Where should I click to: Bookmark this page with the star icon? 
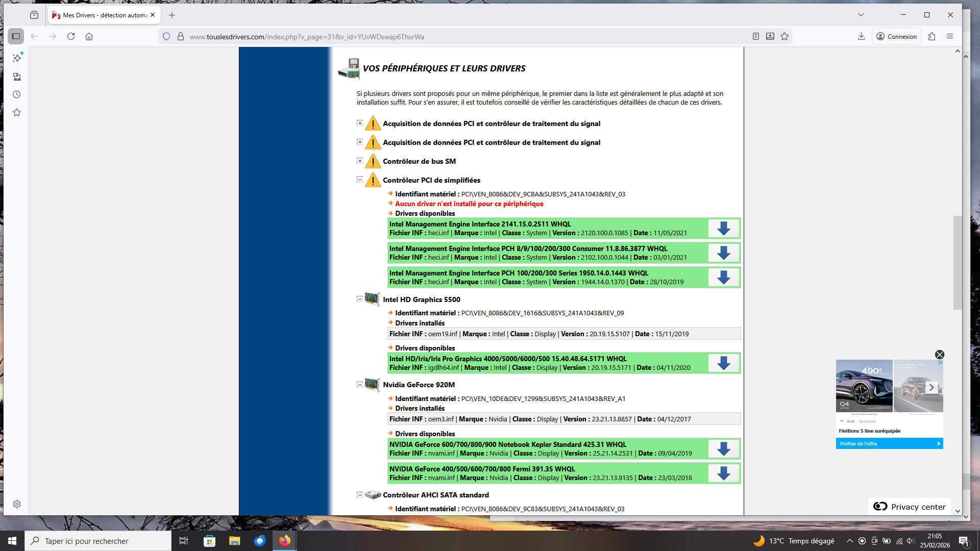click(785, 36)
